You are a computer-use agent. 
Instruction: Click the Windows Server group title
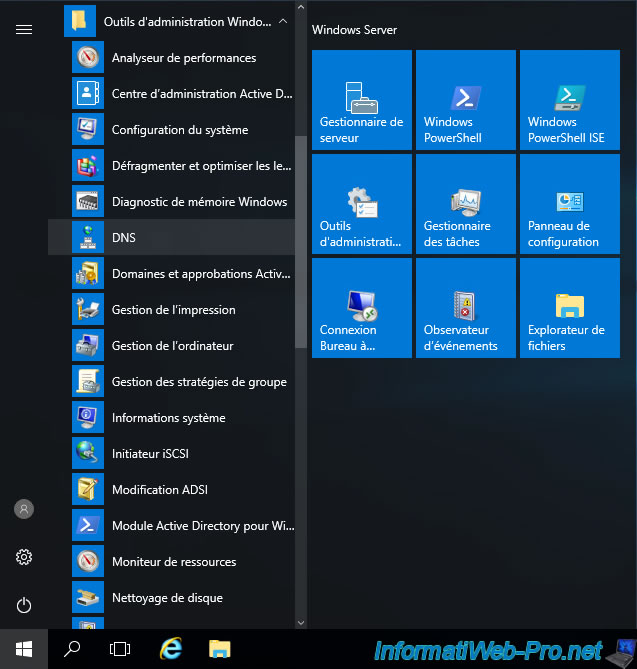(355, 30)
